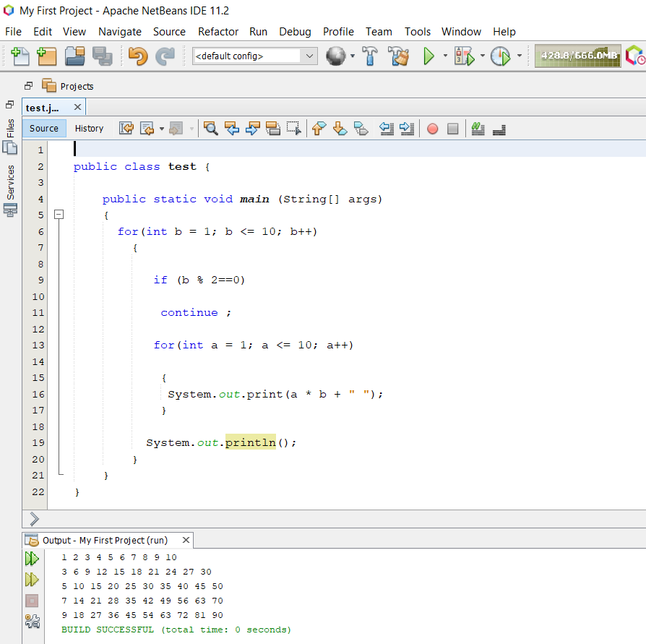Click the Redo arrow icon
This screenshot has height=644, width=646.
coord(165,56)
